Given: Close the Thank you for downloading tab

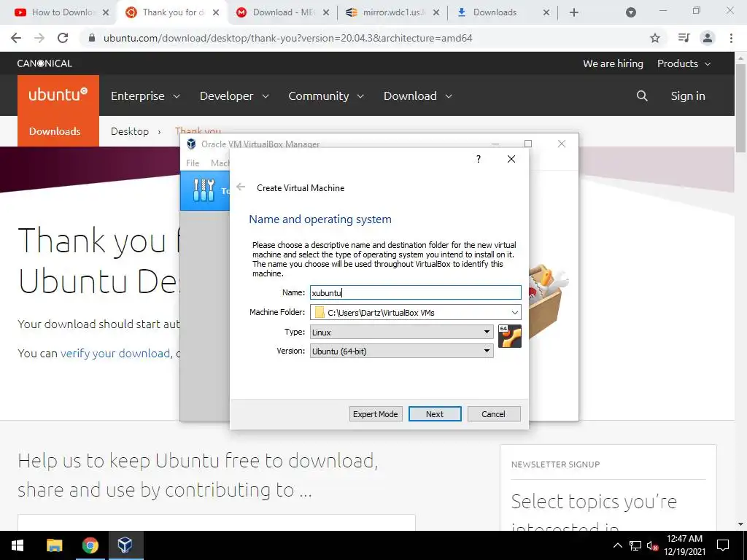Looking at the screenshot, I should click(216, 13).
